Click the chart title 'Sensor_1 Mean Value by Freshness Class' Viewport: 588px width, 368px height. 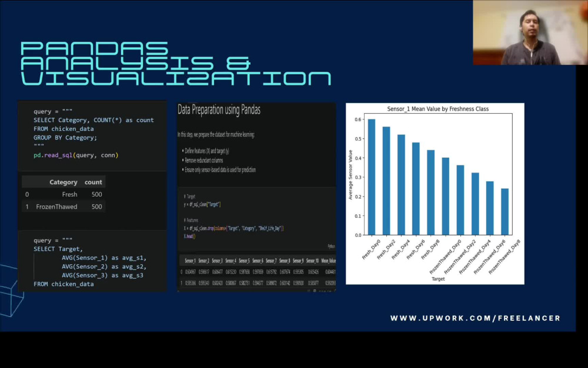click(437, 109)
